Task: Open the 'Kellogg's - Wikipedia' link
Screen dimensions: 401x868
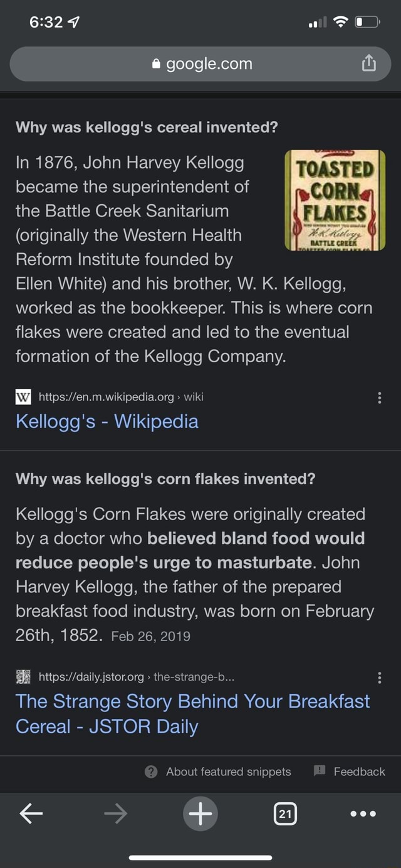Action: coord(107,422)
